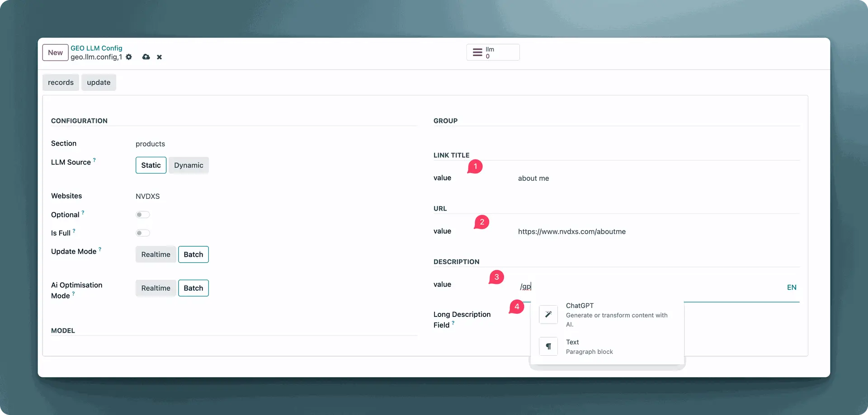Select Dynamic as the LLM Source
The image size is (868, 415).
tap(189, 165)
